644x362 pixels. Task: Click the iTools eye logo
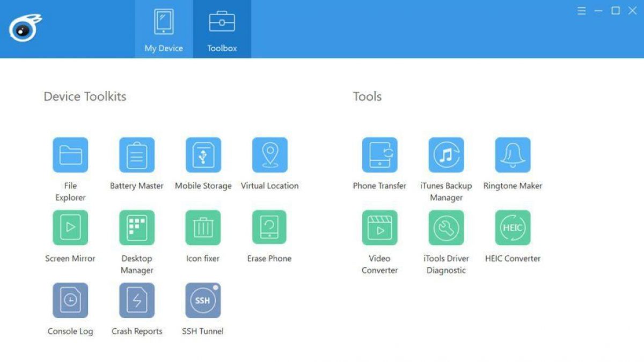[x=25, y=28]
